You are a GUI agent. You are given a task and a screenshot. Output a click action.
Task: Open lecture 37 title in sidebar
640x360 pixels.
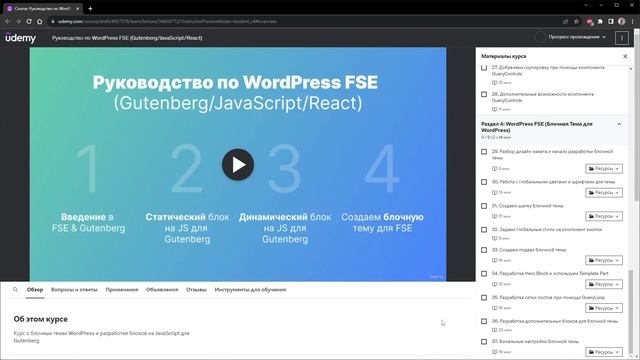[x=535, y=341]
